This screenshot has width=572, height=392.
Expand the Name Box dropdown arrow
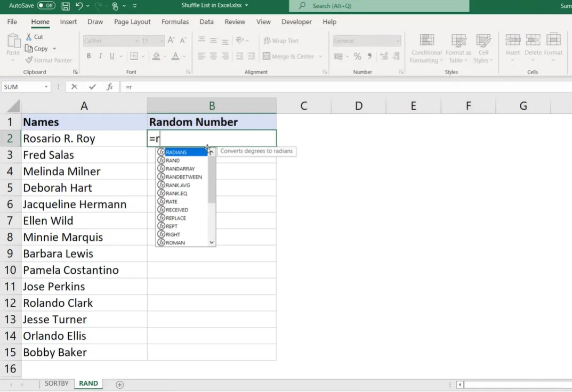(46, 87)
